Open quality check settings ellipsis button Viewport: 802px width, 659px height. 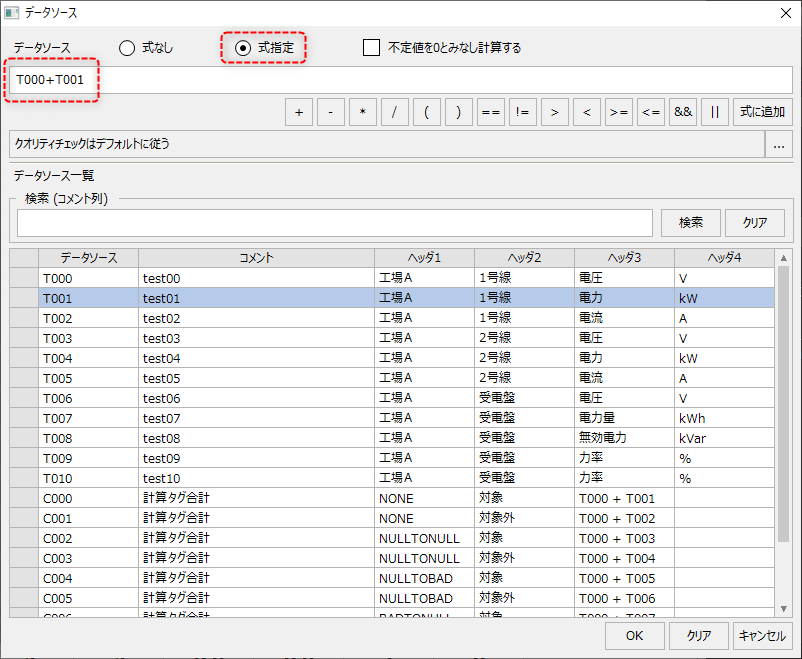point(779,144)
